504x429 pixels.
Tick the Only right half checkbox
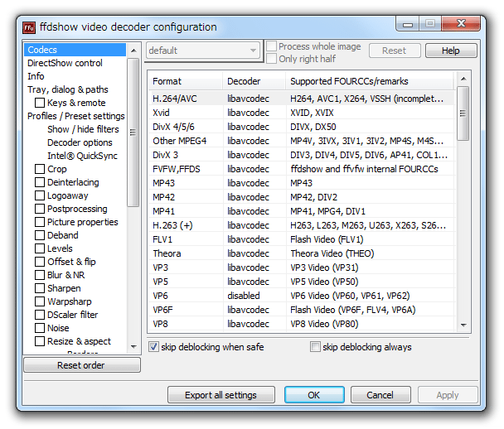tap(272, 59)
